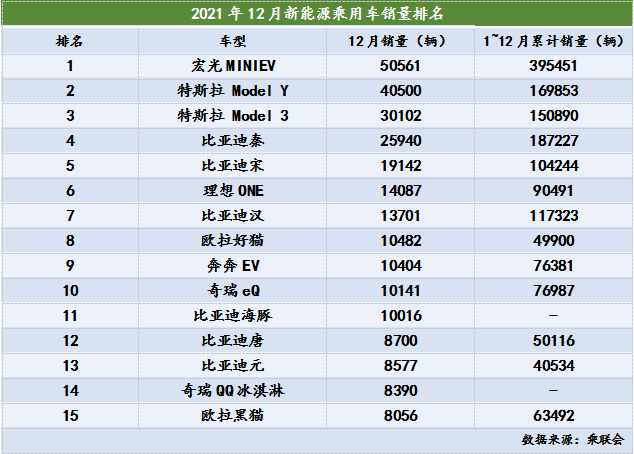Screen dimensions: 634x454
Task: Click cumulative sales value 76381
Action: point(554,266)
